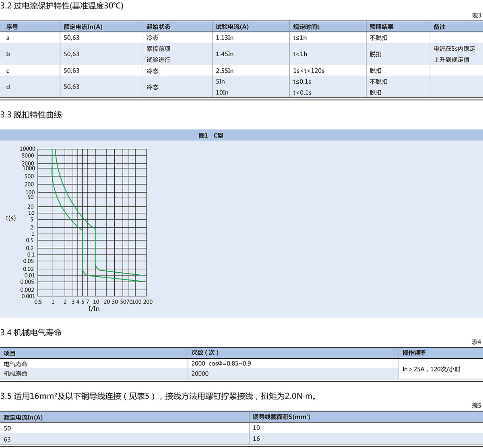Click the 1.13In test current cell

[225, 38]
